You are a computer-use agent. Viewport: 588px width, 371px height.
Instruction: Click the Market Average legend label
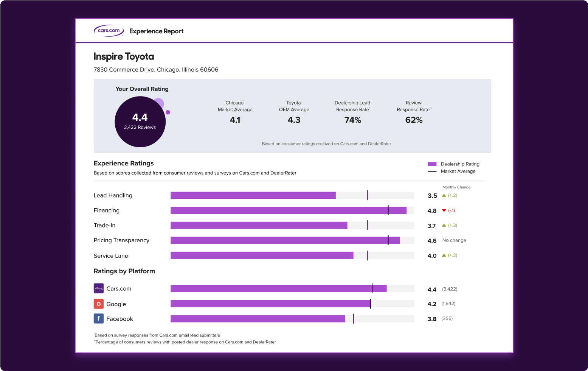click(x=458, y=171)
